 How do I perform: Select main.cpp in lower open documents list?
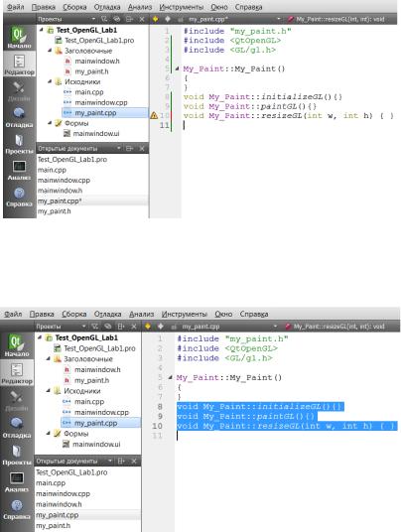(x=88, y=483)
